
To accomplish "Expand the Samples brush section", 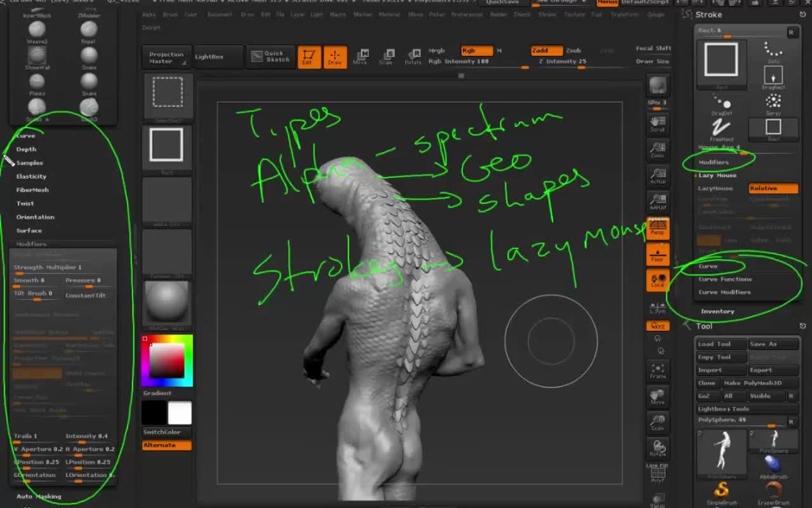I will (x=29, y=163).
